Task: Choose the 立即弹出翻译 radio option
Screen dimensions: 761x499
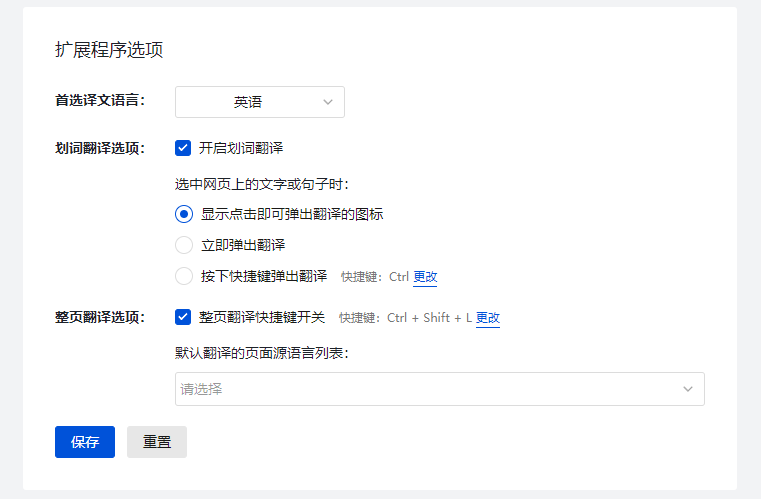Action: [x=184, y=245]
